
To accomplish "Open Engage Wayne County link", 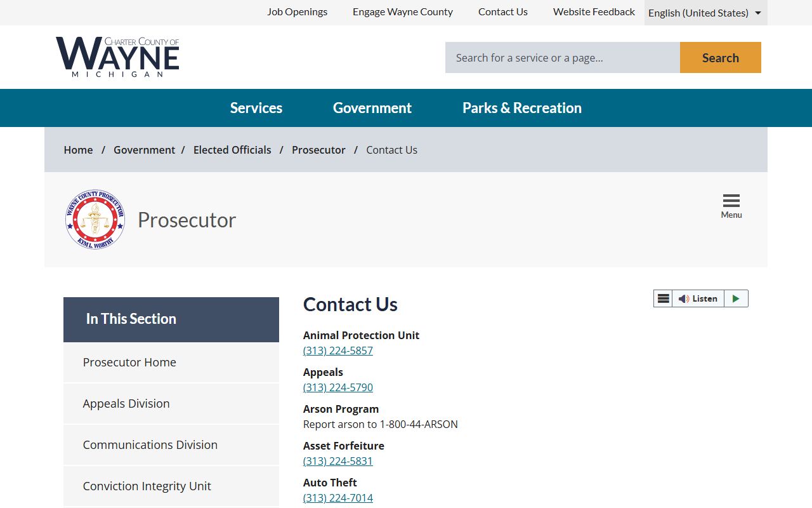I will tap(403, 11).
